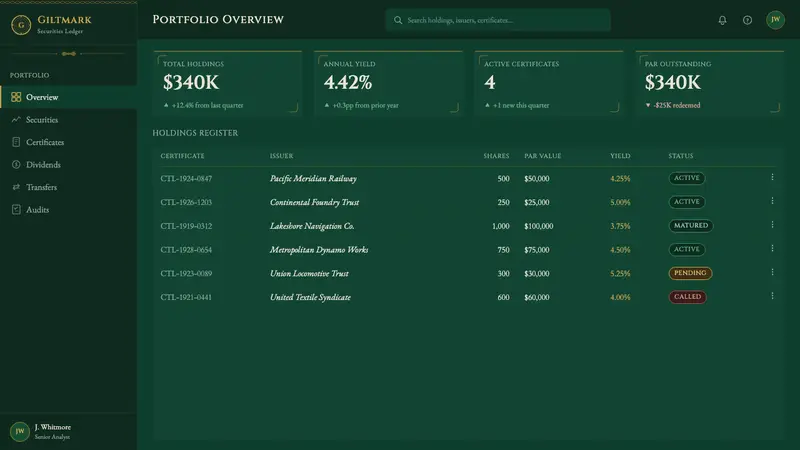Open Certificates section

(68, 142)
